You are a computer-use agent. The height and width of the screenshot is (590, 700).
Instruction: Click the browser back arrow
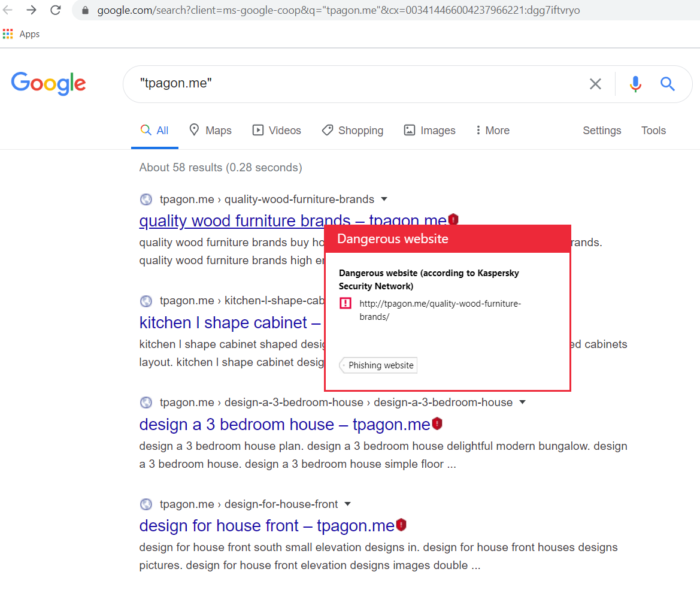[x=8, y=10]
